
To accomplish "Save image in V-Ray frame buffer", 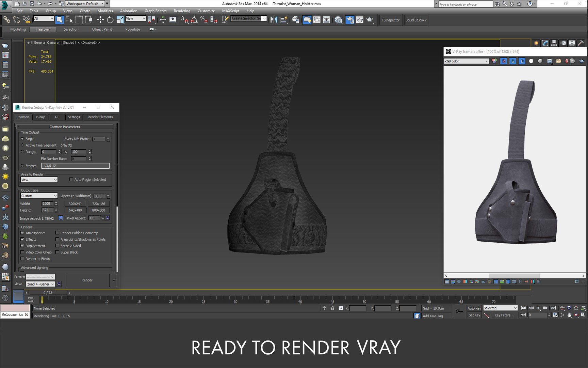I will pos(550,61).
